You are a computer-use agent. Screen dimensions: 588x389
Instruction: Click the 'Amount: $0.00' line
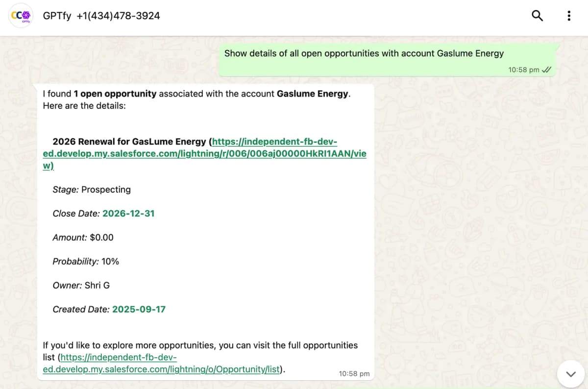tap(83, 238)
